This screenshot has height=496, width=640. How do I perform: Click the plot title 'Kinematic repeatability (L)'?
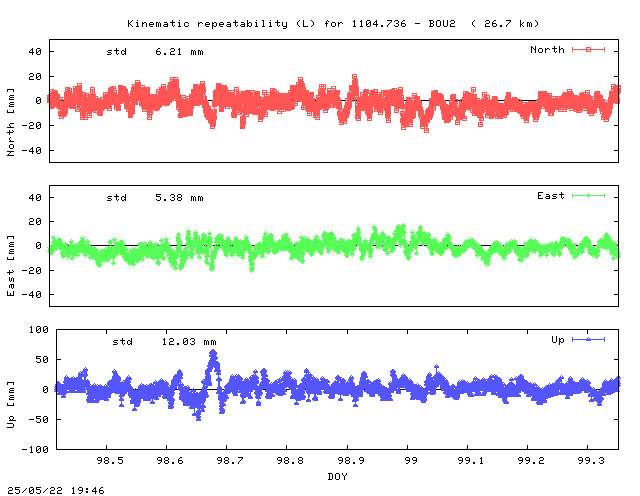point(221,24)
